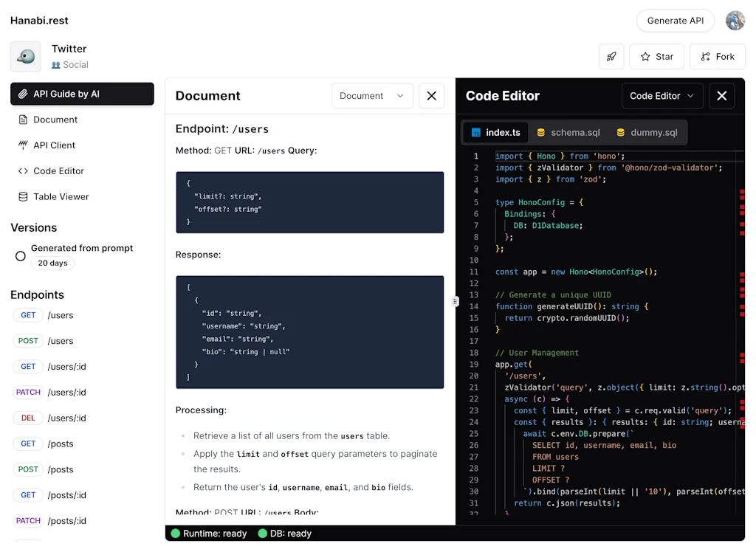Expand the Document panel dropdown
Image resolution: width=756 pixels, height=552 pixels.
(371, 96)
